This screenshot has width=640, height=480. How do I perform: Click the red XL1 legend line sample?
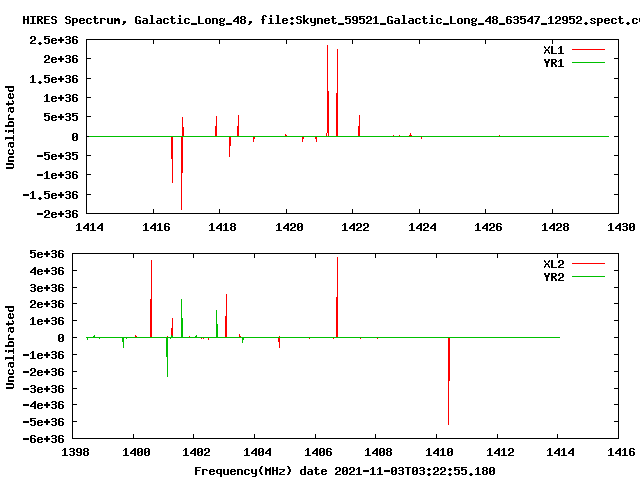[x=588, y=50]
